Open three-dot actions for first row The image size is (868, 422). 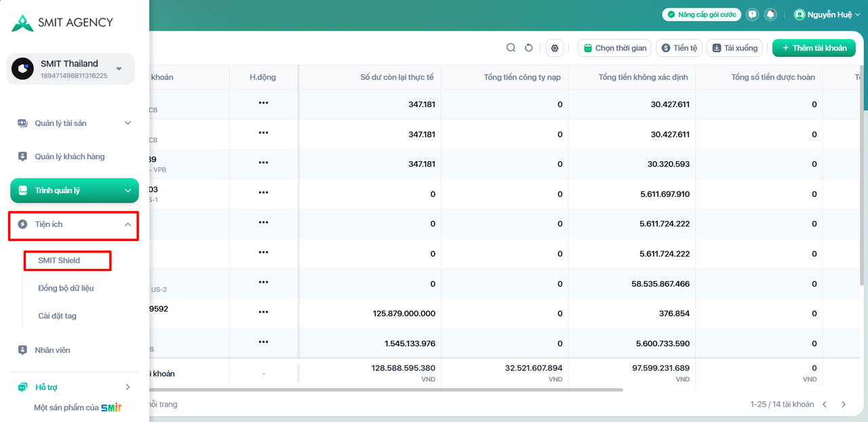263,103
